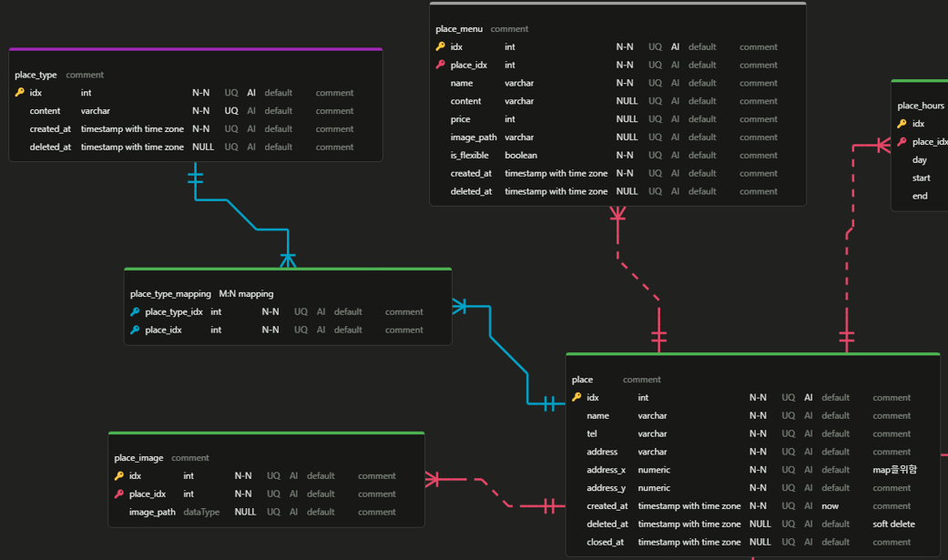The height and width of the screenshot is (560, 948).
Task: Toggle AI on place_menu idx column
Action: point(675,46)
